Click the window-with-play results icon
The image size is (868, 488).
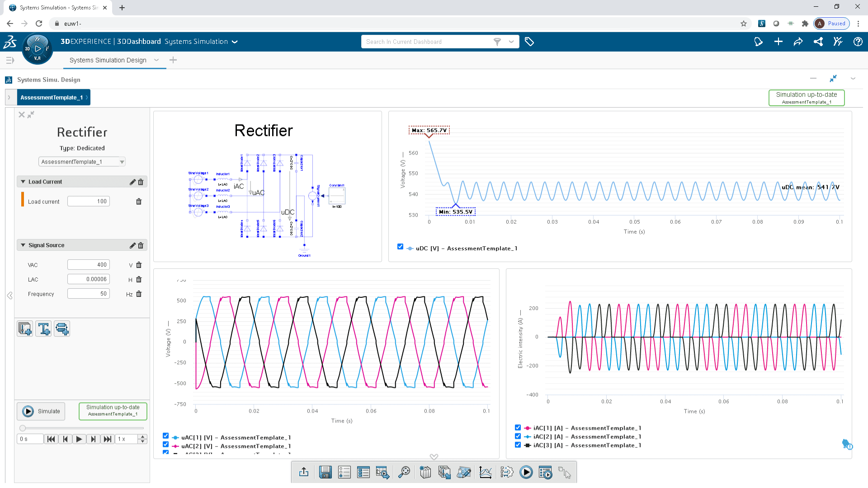(545, 472)
